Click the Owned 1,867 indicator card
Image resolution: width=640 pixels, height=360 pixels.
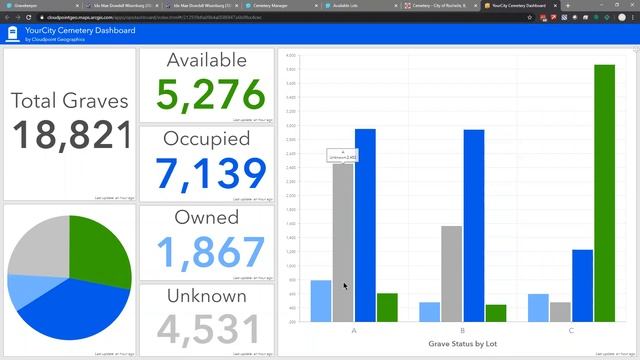tap(207, 243)
